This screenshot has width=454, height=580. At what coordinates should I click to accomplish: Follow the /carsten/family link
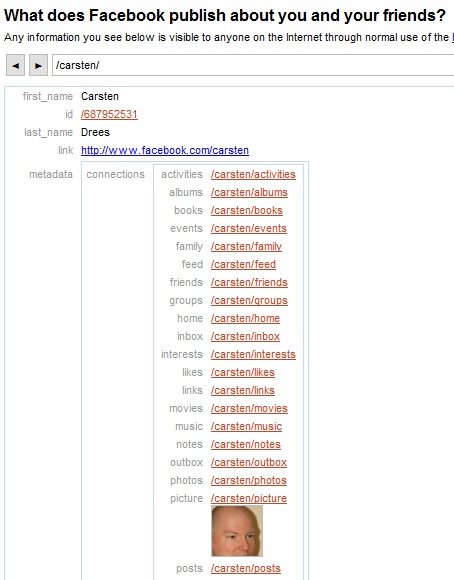(246, 246)
